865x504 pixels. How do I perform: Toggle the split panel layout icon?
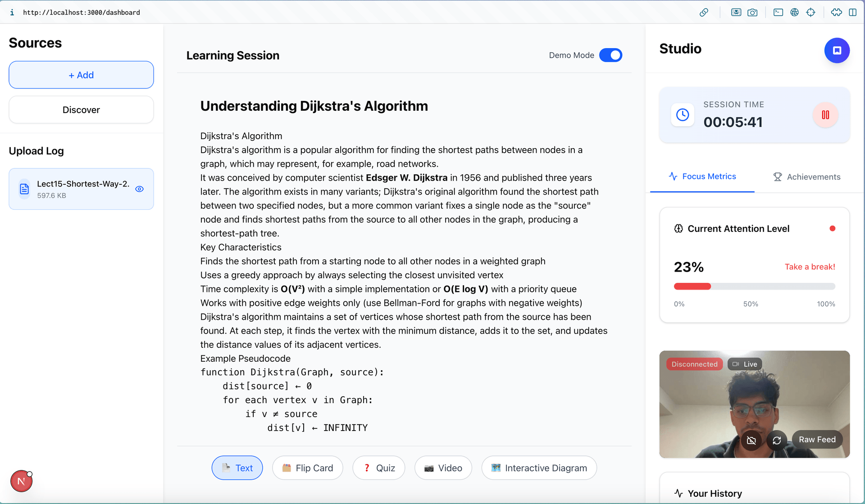(x=852, y=12)
